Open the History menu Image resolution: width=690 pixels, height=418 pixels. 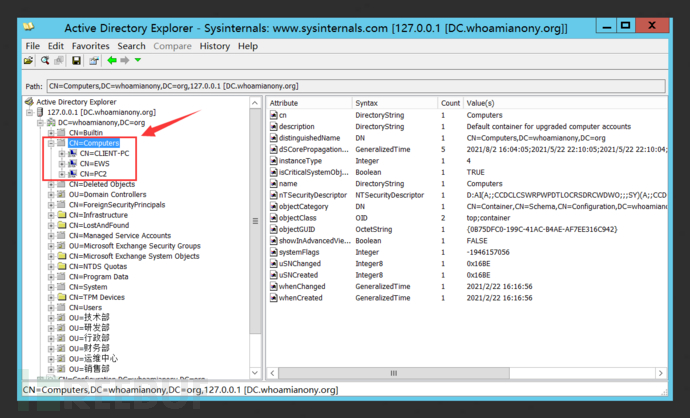tap(214, 46)
